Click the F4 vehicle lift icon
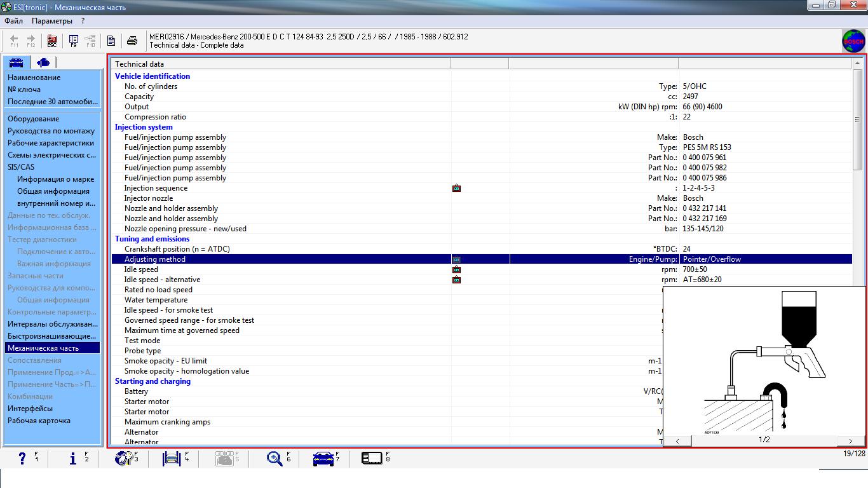The height and width of the screenshot is (488, 868). [x=172, y=458]
